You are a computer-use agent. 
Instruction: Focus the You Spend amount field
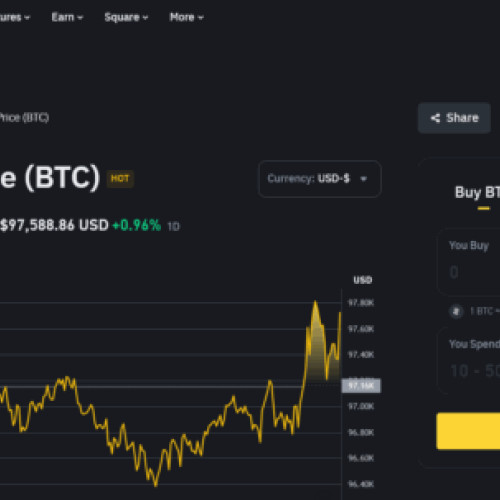click(468, 361)
